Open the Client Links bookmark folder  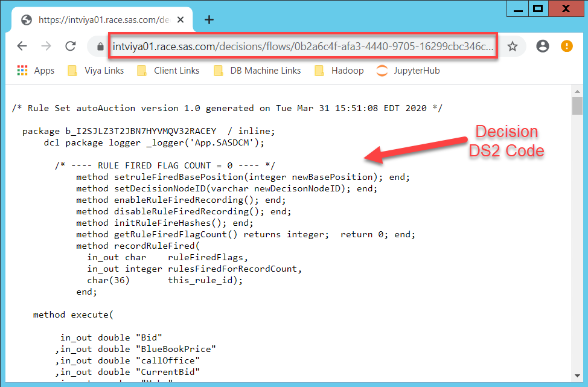coord(168,71)
